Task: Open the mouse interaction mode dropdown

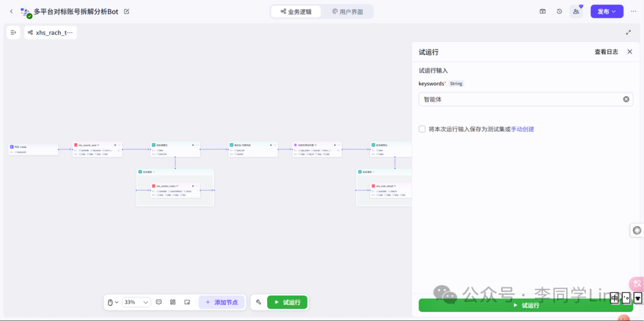Action: tap(113, 302)
